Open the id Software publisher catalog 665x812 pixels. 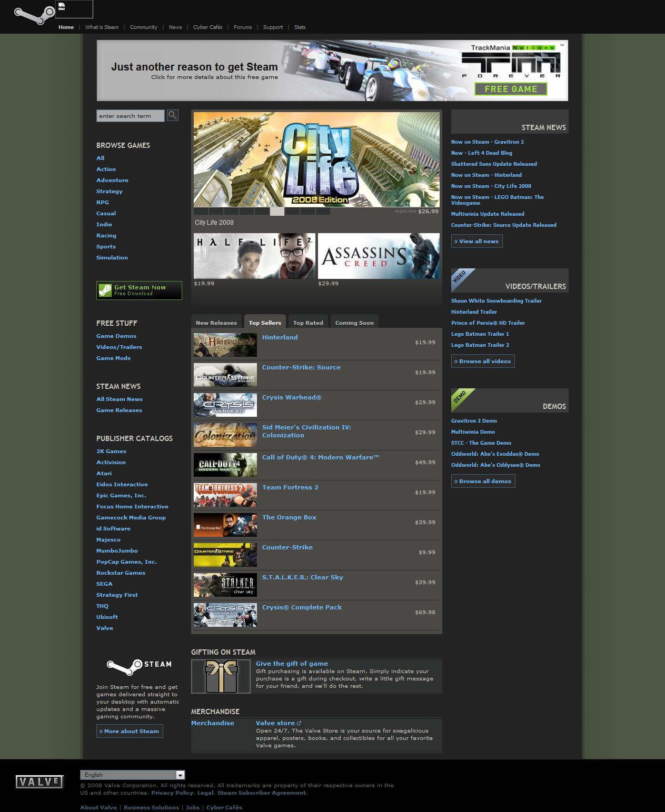[x=113, y=528]
